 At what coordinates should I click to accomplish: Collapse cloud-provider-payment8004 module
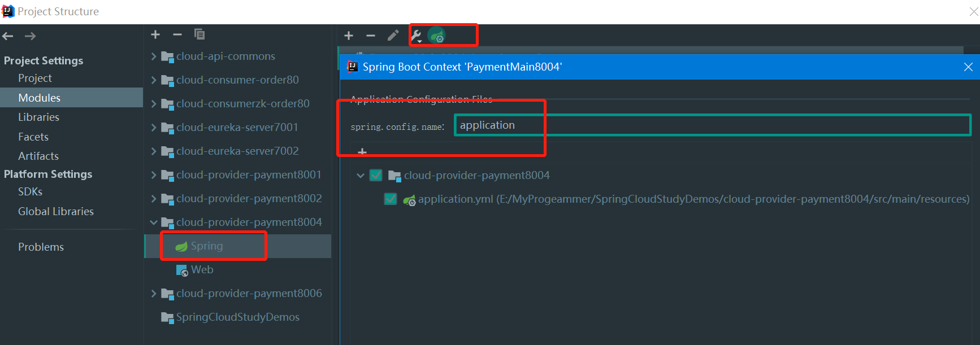[154, 222]
